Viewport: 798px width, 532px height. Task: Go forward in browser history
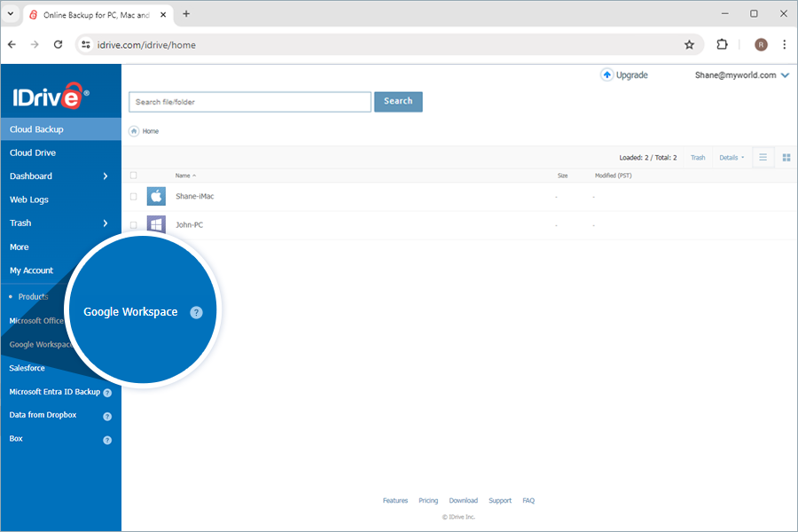[35, 45]
